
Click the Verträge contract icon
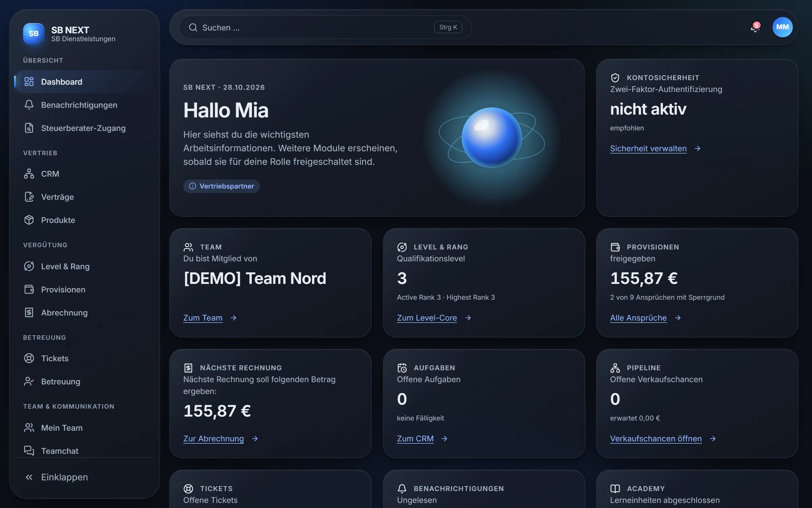tap(29, 197)
